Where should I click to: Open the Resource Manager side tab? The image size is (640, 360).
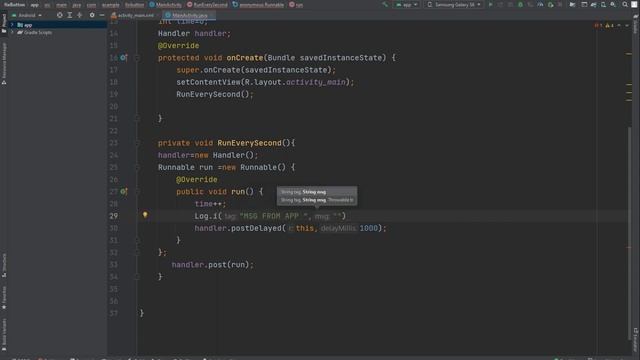(x=4, y=63)
